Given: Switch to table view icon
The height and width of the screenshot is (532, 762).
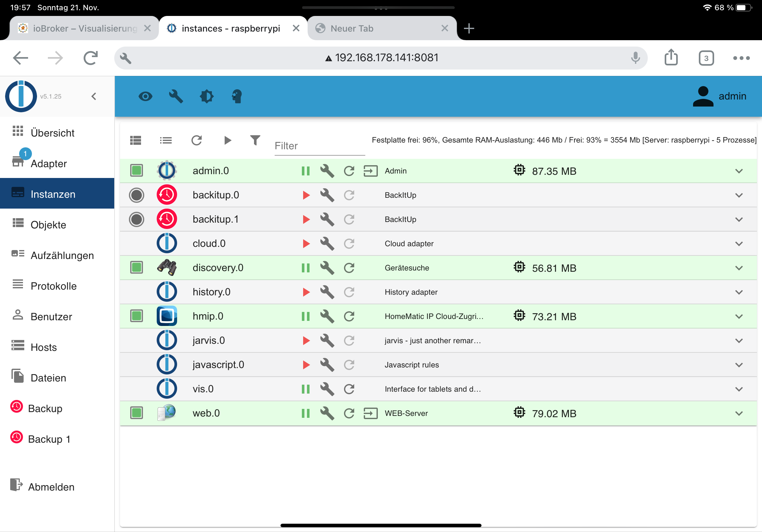Looking at the screenshot, I should coord(135,140).
